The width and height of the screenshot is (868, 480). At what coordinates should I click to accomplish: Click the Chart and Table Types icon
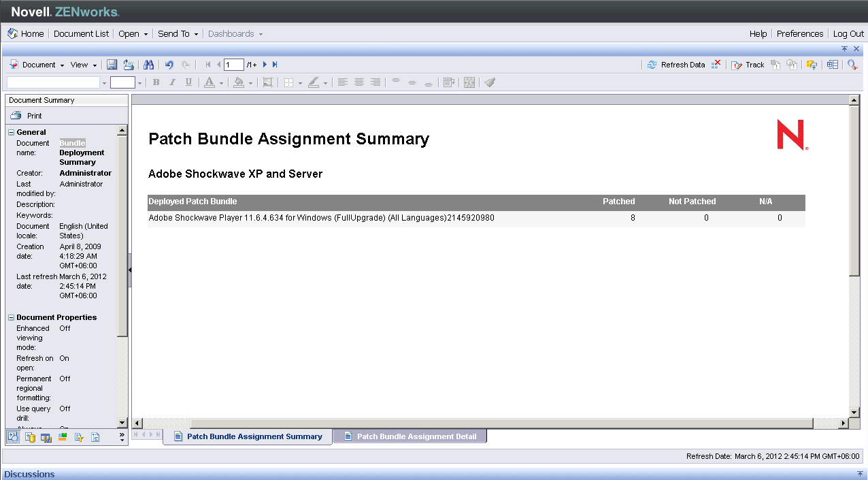[46, 437]
